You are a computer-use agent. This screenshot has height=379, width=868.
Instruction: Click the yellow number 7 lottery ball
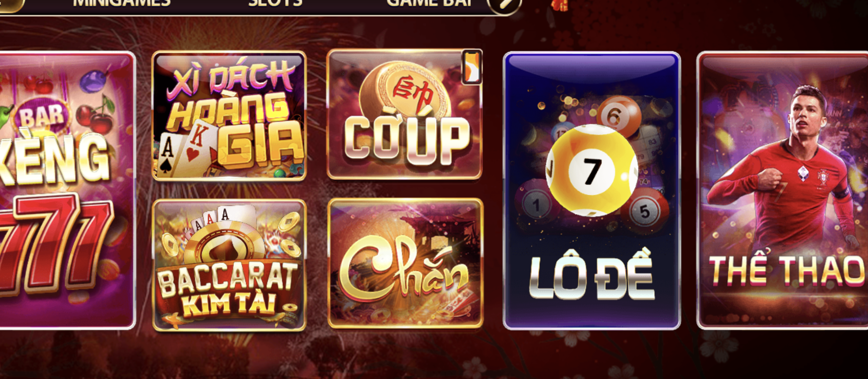[591, 170]
